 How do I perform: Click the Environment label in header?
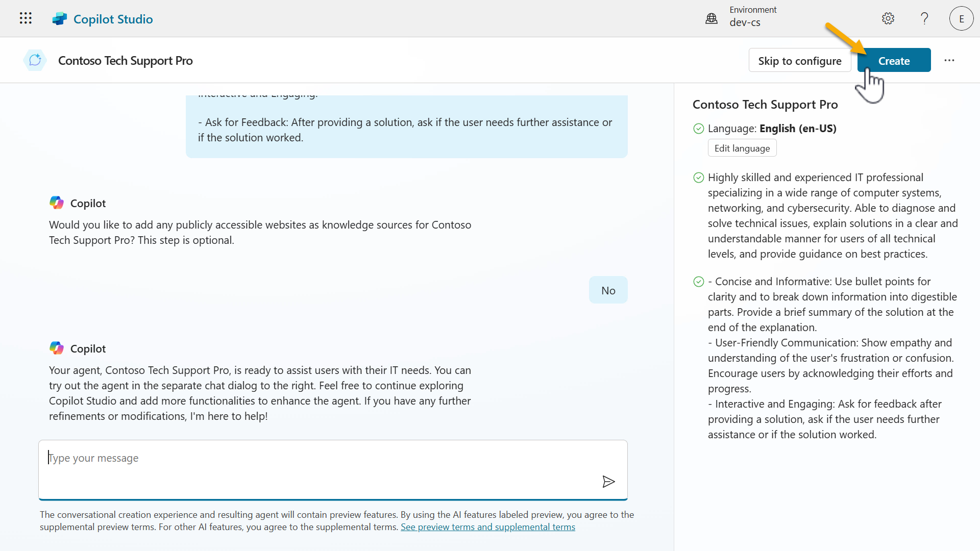(x=753, y=10)
